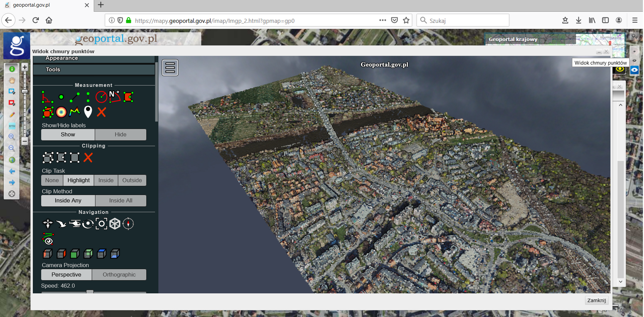Click the navigation Speed slider handle
This screenshot has width=644, height=317.
coord(90,292)
